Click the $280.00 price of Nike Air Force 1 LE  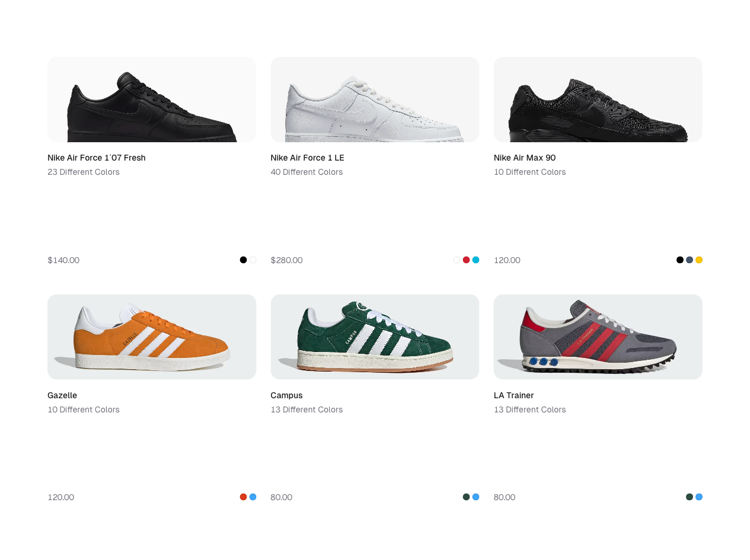click(286, 260)
